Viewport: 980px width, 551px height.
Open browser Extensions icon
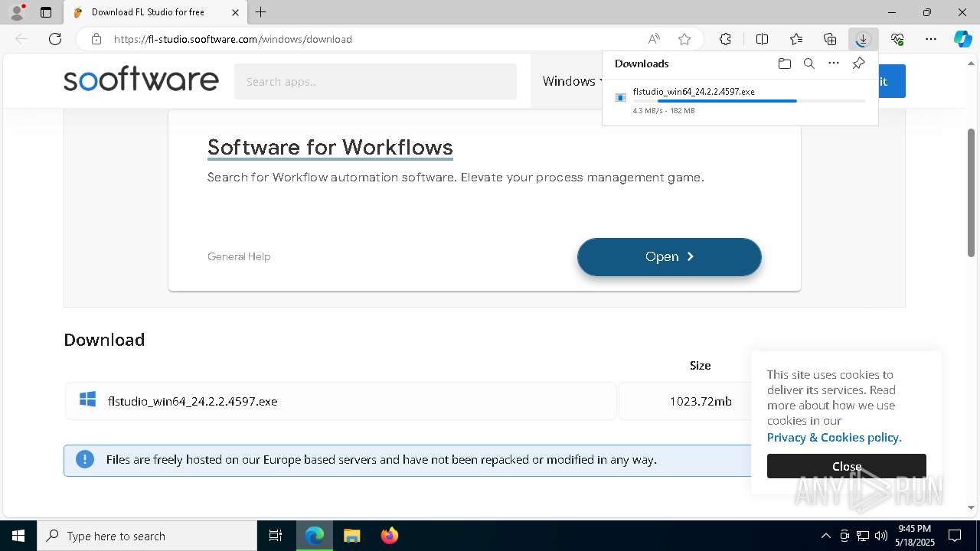click(725, 39)
